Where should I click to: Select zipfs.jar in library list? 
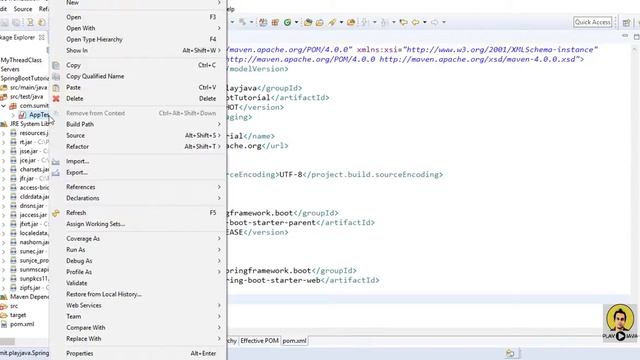pyautogui.click(x=30, y=288)
